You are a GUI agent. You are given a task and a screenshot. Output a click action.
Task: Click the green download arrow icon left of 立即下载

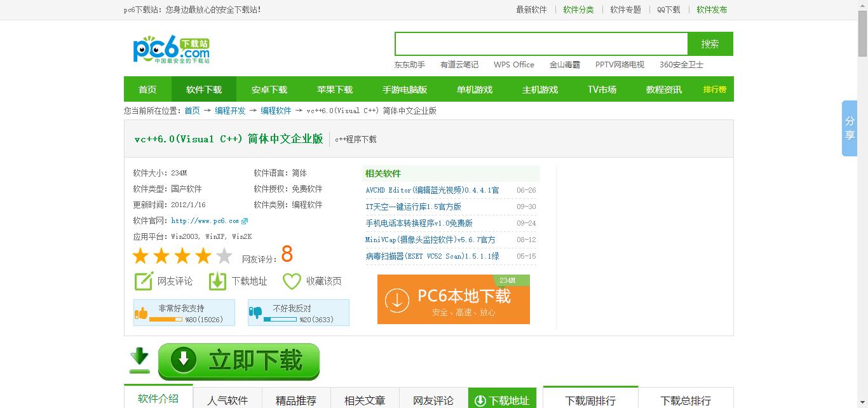(140, 361)
